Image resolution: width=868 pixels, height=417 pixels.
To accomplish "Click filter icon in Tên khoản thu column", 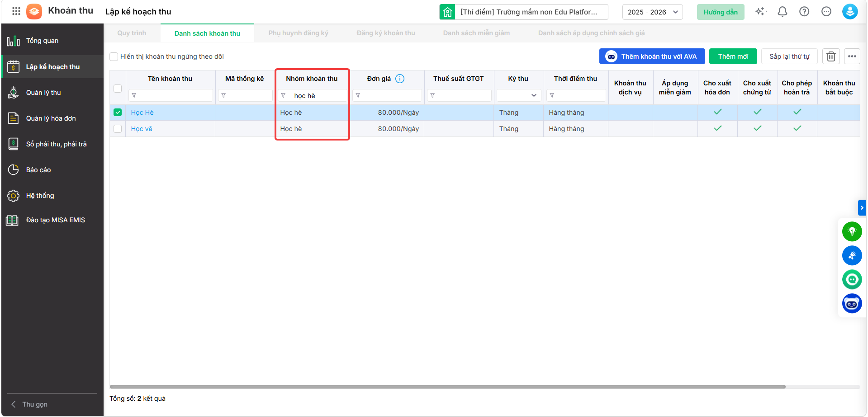I will 134,95.
